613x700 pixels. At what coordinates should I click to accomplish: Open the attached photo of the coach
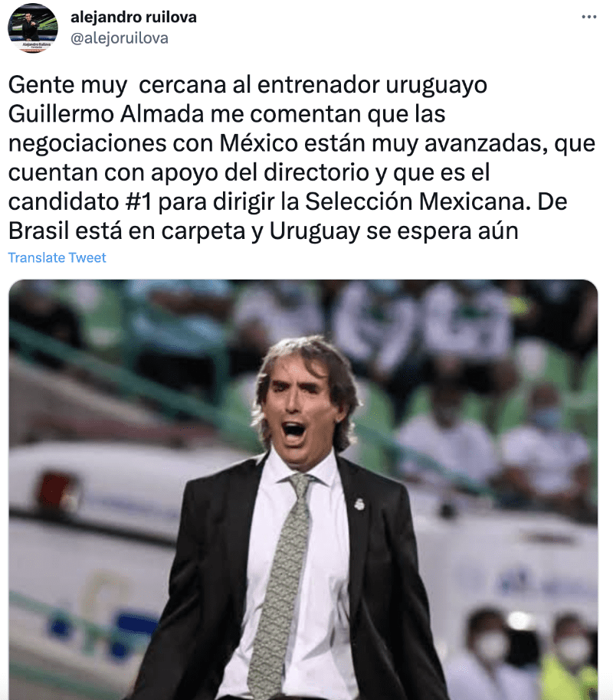303,489
